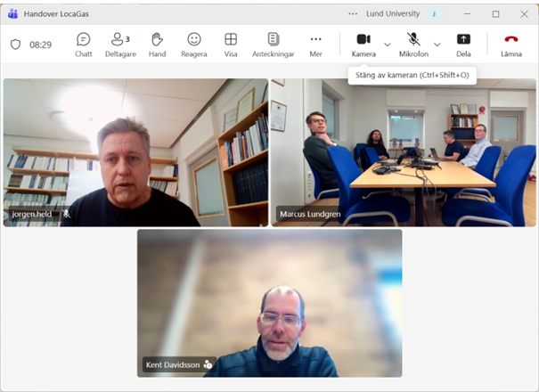The image size is (539, 392).
Task: Select Kent Davidsson's video tile
Action: pyautogui.click(x=269, y=303)
